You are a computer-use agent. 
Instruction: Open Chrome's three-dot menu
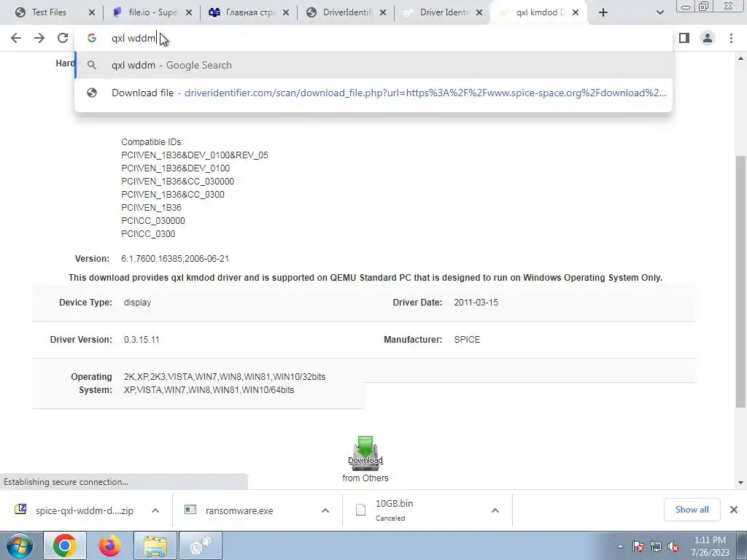tap(731, 38)
